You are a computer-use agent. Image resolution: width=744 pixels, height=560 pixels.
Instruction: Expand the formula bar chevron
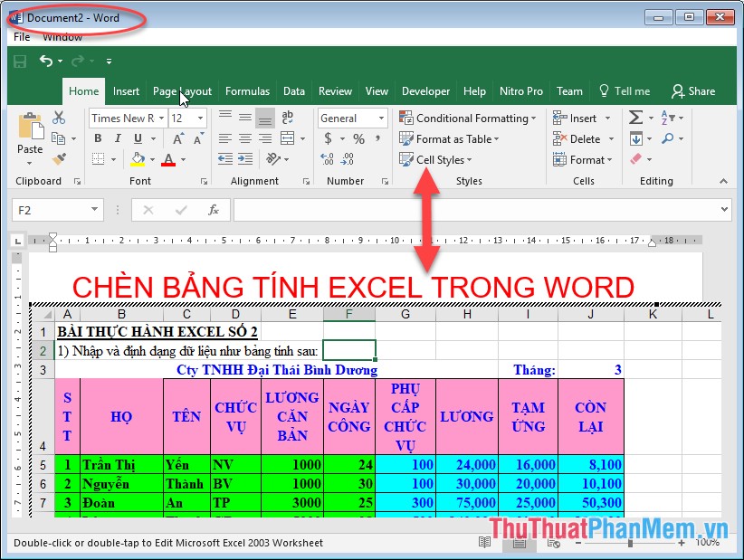(724, 209)
